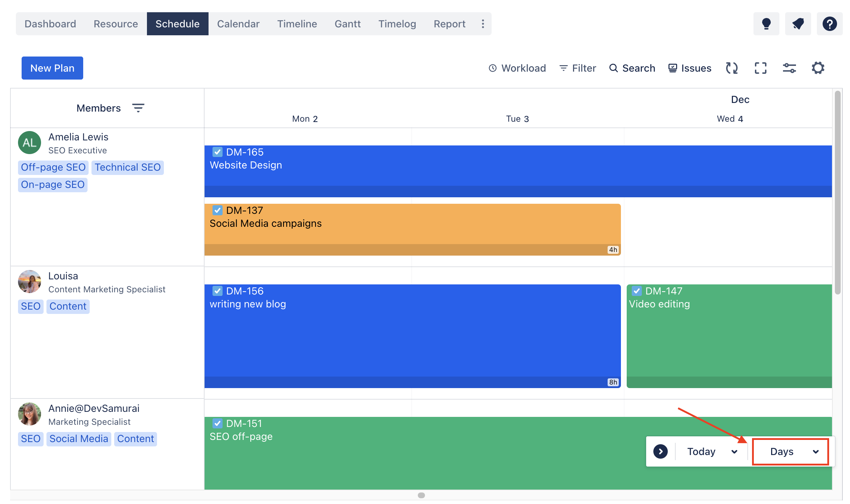Click the horizontal scrollbar handle at bottom
The image size is (850, 504).
(x=421, y=495)
